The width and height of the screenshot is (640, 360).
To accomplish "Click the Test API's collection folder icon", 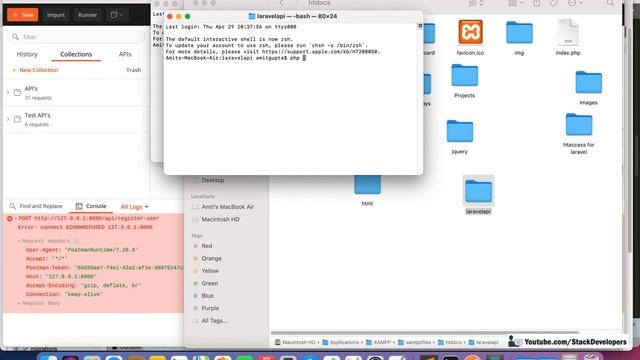I will coord(17,119).
